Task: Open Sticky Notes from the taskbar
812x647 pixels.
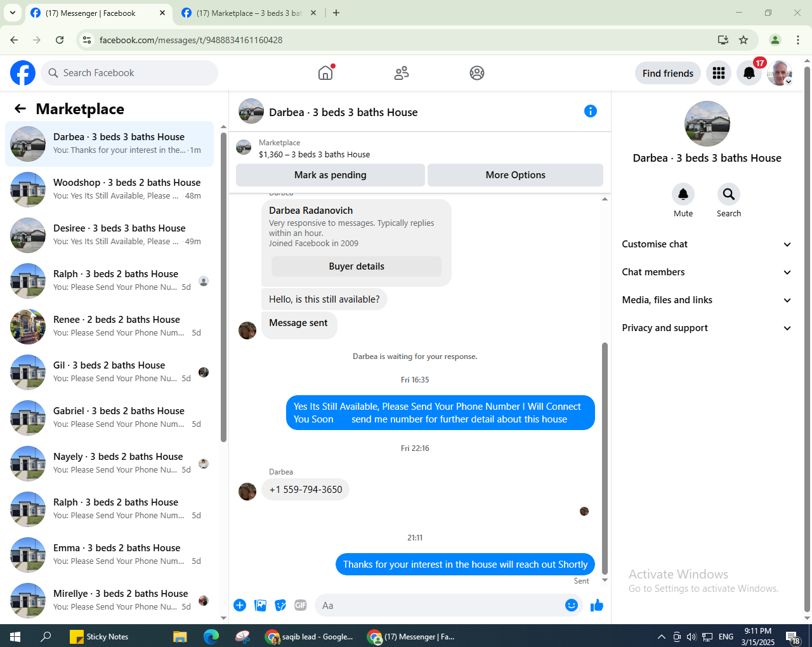Action: (x=99, y=636)
